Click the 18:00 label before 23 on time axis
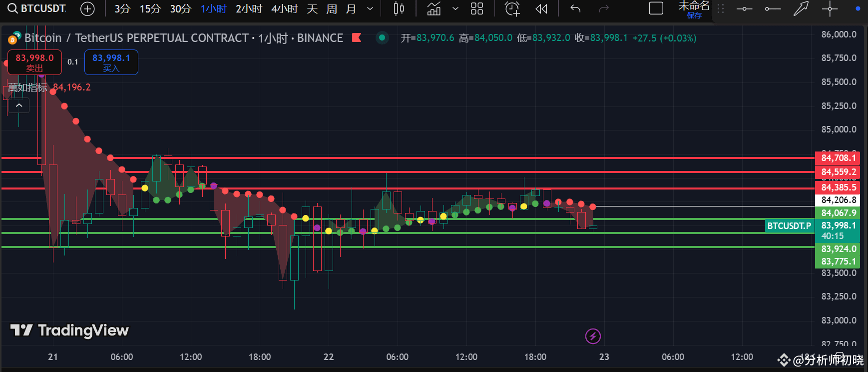This screenshot has height=372, width=868. coord(535,357)
